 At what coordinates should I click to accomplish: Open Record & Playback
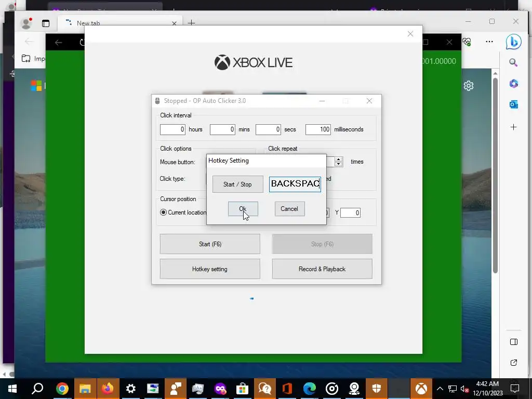click(322, 269)
